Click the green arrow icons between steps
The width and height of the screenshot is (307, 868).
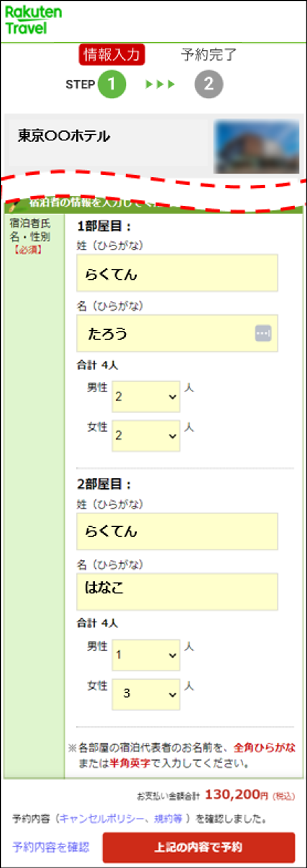pyautogui.click(x=160, y=84)
